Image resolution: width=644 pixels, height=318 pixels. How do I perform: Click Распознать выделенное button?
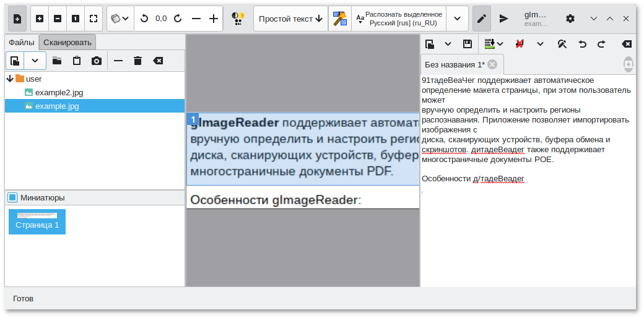(399, 19)
